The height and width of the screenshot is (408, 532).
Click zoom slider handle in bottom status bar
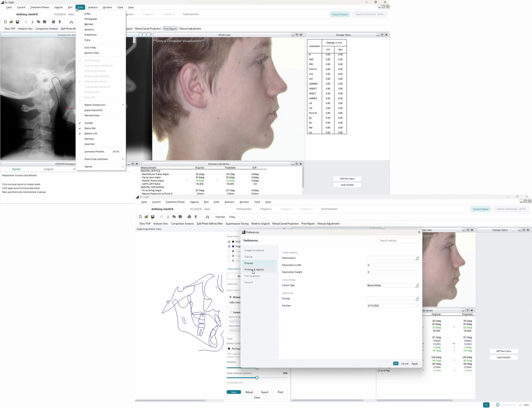click(497, 405)
